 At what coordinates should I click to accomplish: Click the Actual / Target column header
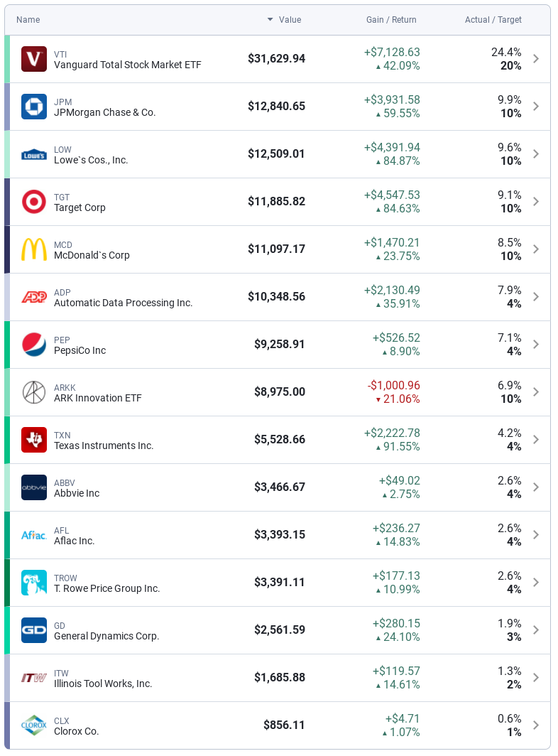[x=493, y=20]
